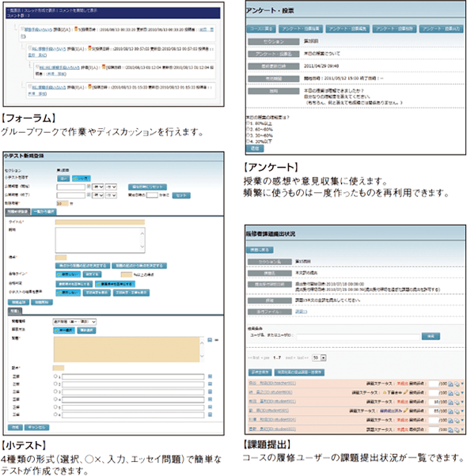467x476 pixels.
Task: Click copy icon in student005 submission row
Action: click(x=457, y=411)
